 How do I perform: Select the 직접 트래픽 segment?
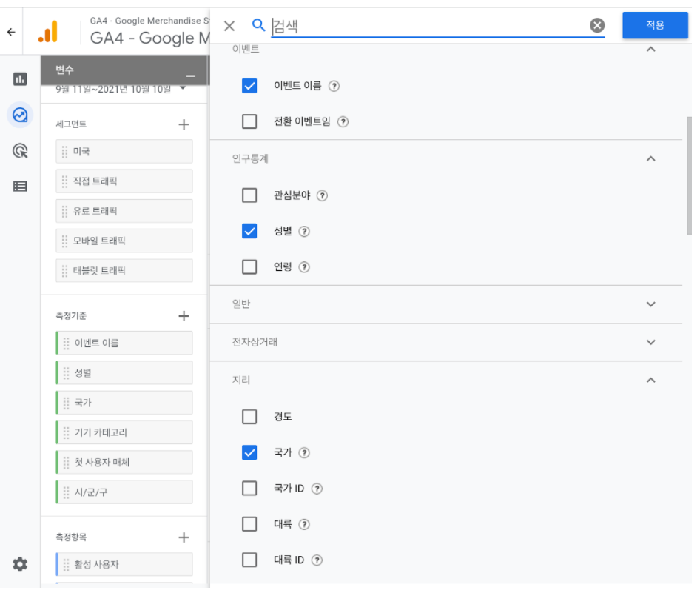pos(124,181)
